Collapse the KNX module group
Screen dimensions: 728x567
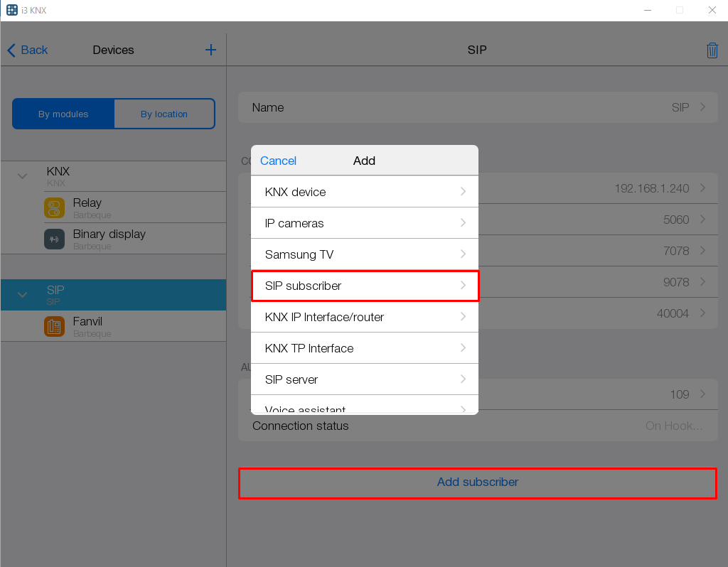(x=22, y=176)
